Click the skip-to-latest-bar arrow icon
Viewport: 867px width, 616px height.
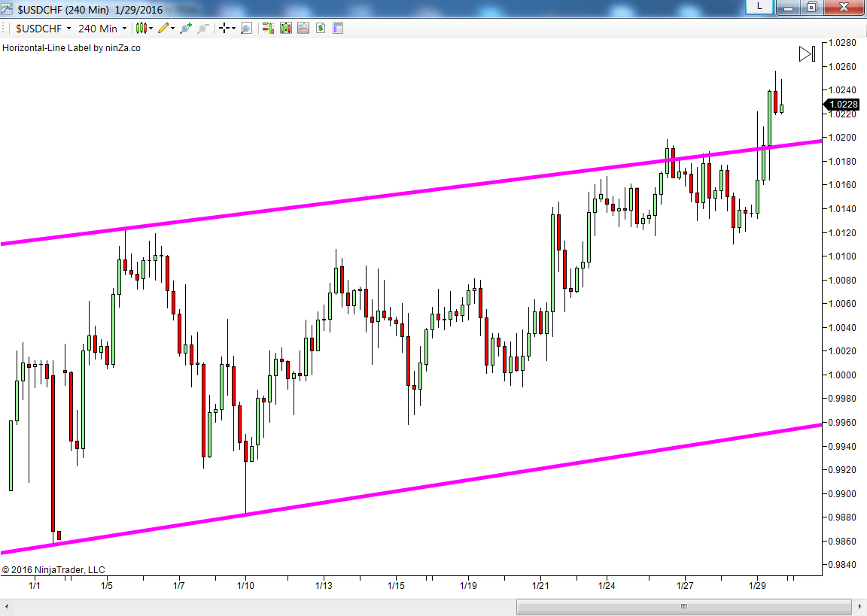pyautogui.click(x=808, y=54)
